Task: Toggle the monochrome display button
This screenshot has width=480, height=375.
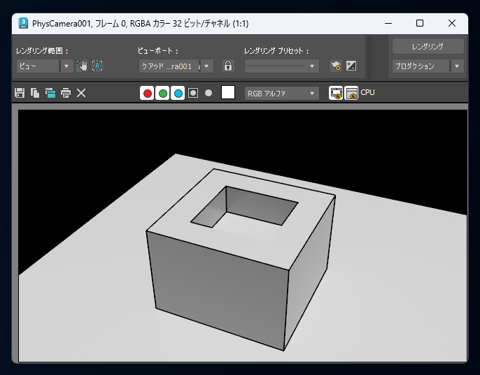Action: coord(209,93)
